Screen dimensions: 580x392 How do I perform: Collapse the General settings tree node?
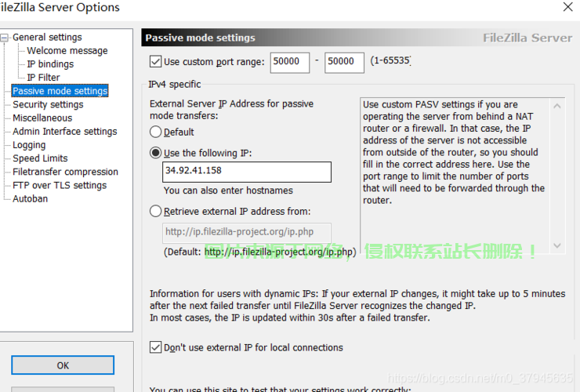coord(4,38)
